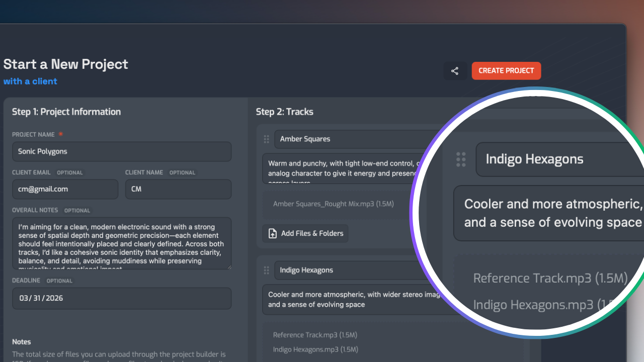
Task: Select the month in the Deadline field
Action: point(24,298)
